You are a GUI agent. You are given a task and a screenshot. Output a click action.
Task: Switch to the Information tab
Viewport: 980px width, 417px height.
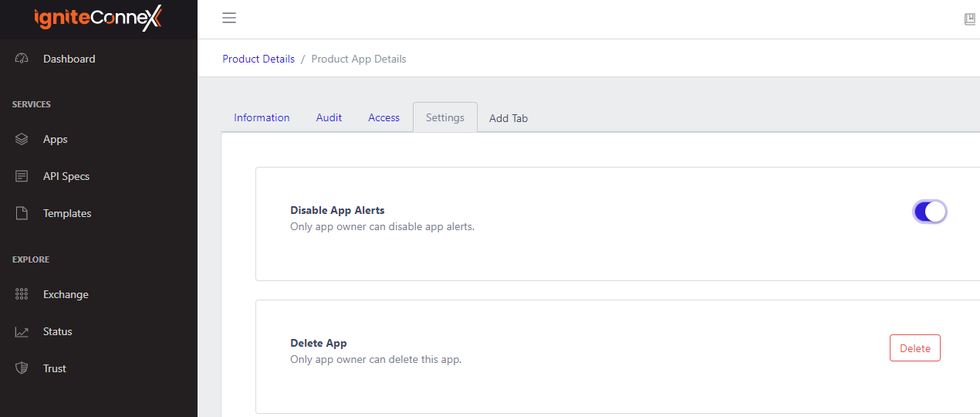pyautogui.click(x=262, y=118)
